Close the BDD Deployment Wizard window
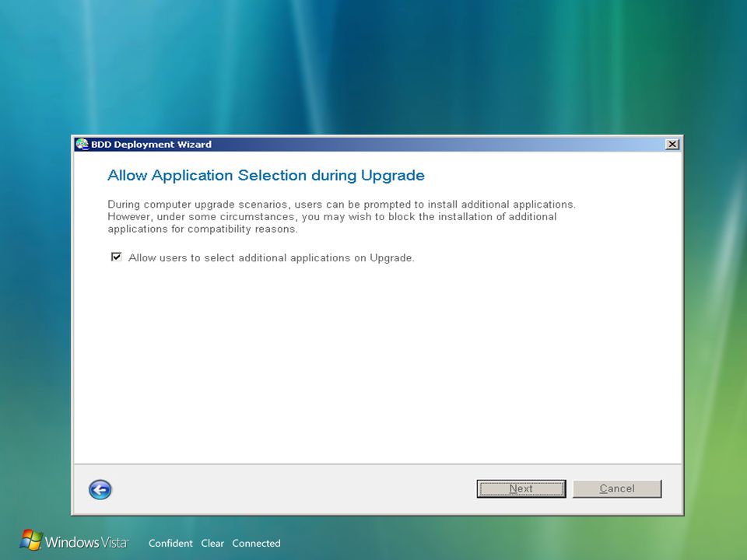This screenshot has height=560, width=747. (672, 145)
